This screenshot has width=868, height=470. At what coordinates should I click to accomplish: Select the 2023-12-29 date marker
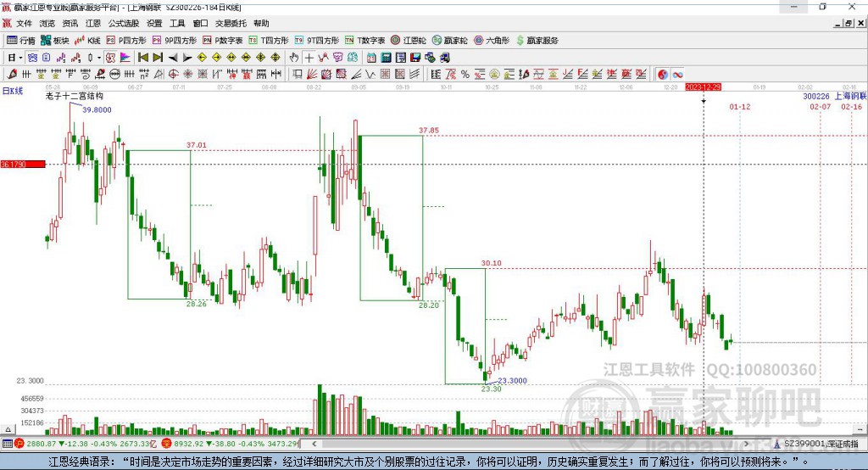point(703,87)
